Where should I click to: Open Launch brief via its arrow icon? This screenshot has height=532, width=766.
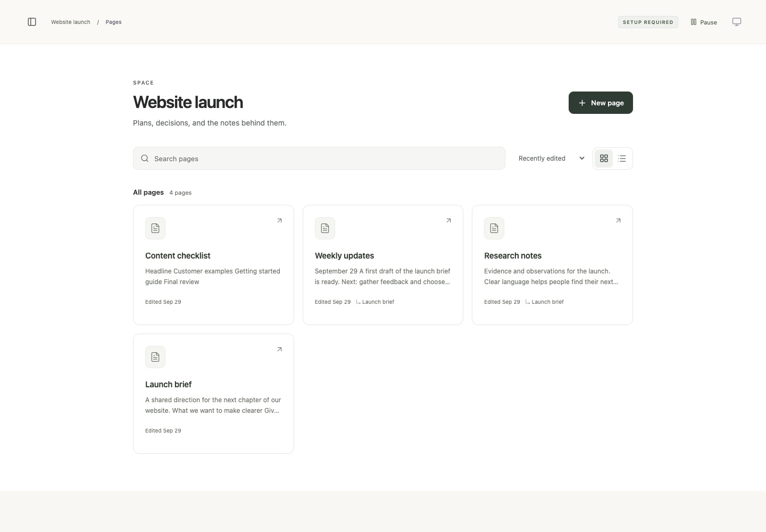pos(279,350)
